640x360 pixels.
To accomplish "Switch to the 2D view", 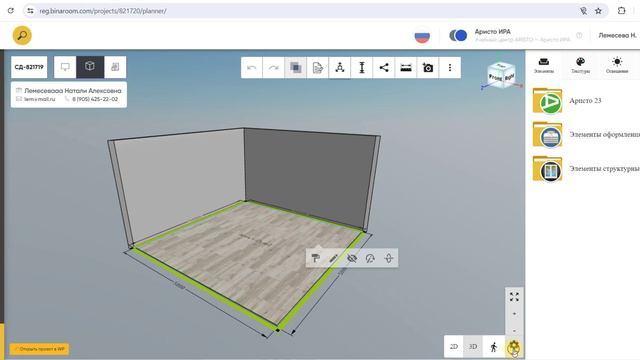I will (x=453, y=347).
